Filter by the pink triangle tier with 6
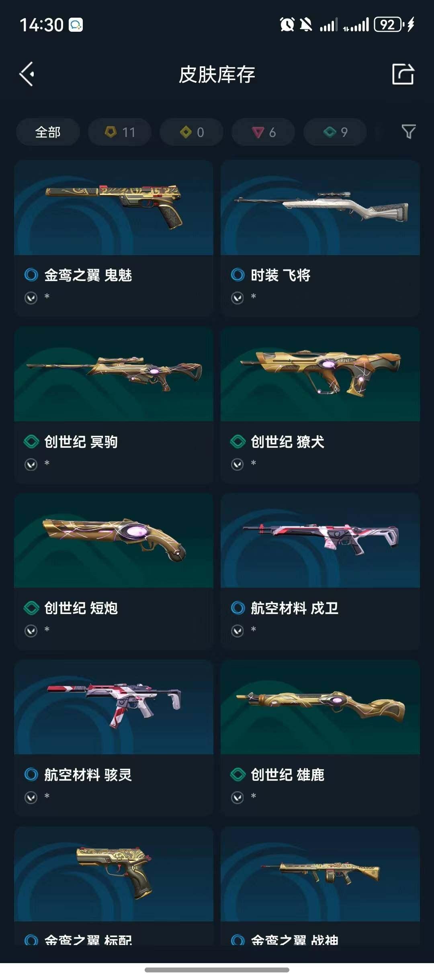 click(x=263, y=132)
